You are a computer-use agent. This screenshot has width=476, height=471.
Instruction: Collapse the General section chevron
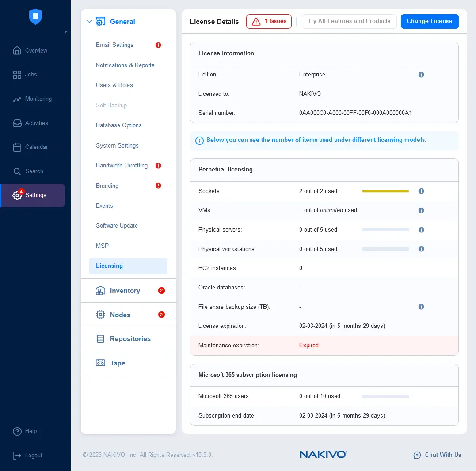89,22
